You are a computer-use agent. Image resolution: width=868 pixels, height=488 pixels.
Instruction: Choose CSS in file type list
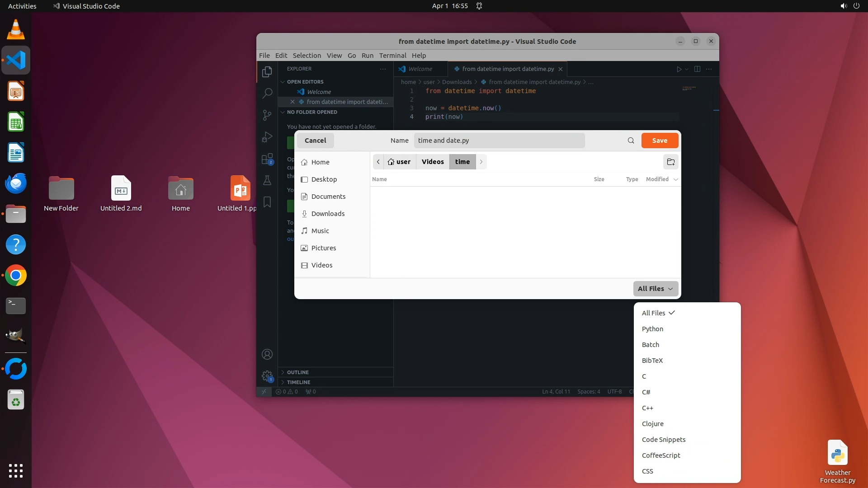647,471
